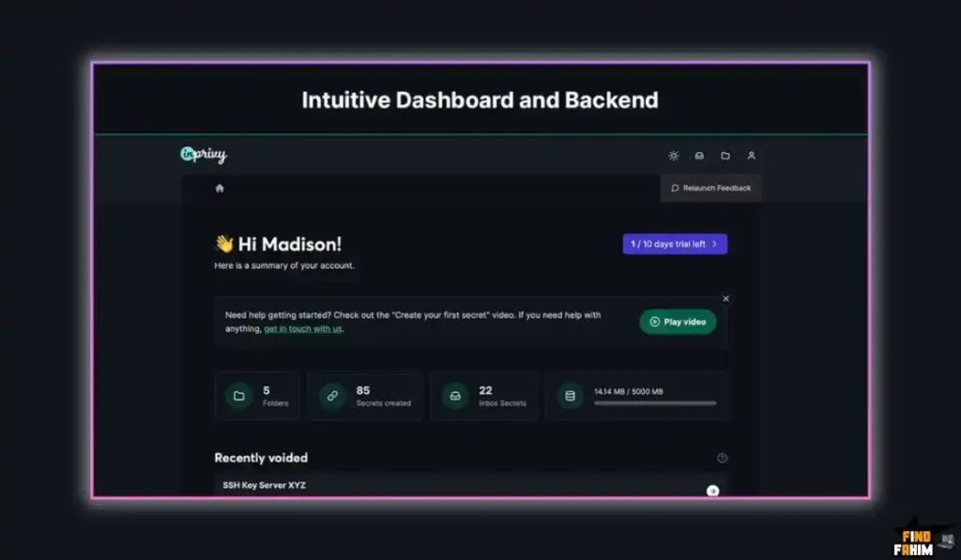The height and width of the screenshot is (560, 961).
Task: Click the inbox icon in Inbox Secrets card
Action: 455,396
